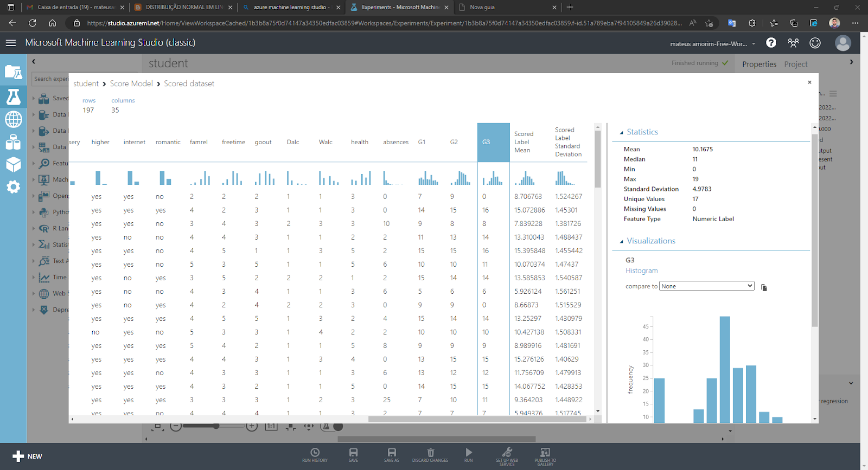Refresh the browser page

tap(33, 23)
